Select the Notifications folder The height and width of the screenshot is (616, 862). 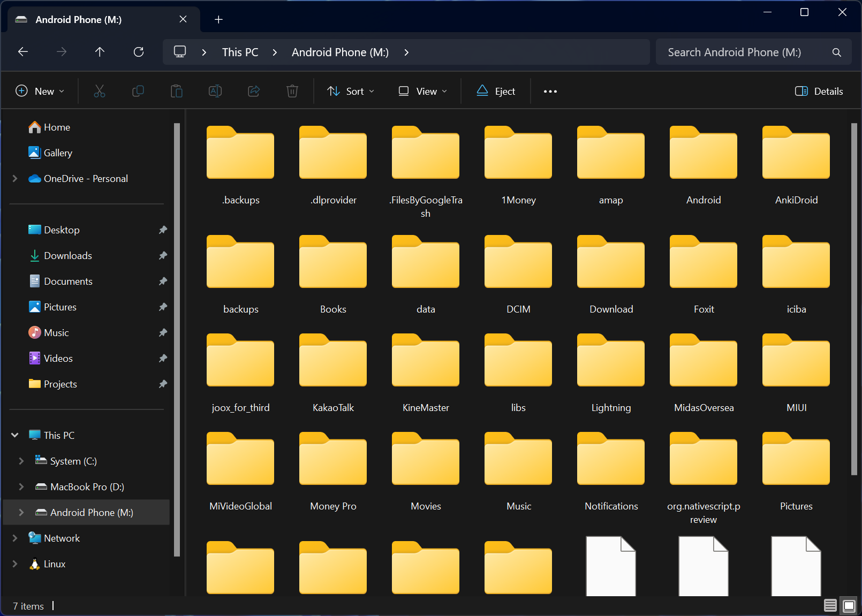coord(611,471)
